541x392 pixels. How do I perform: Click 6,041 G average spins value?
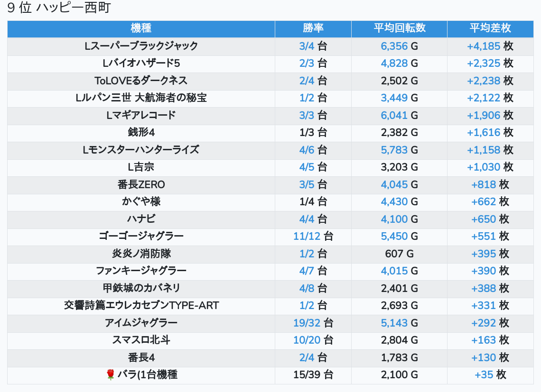[x=399, y=116]
